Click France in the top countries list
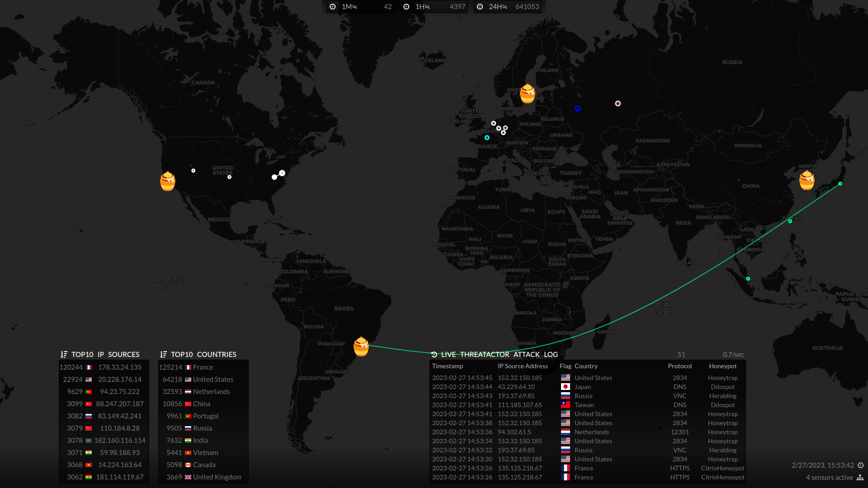Screen dimensions: 868x488 [x=203, y=367]
